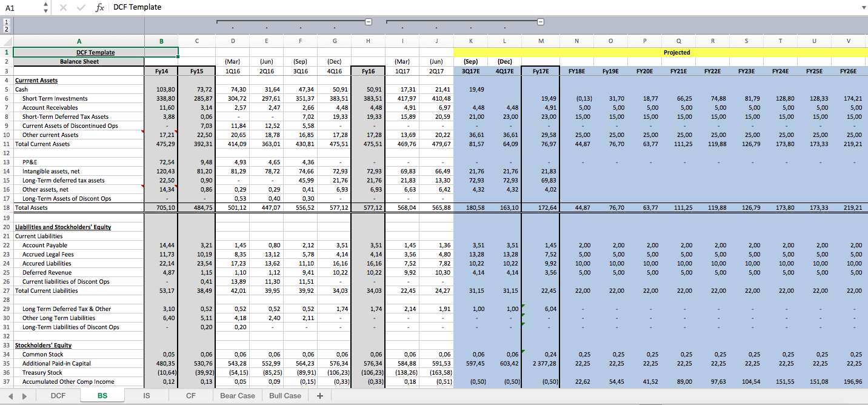Select cell with value 603,42
The height and width of the screenshot is (405, 868).
click(x=505, y=364)
